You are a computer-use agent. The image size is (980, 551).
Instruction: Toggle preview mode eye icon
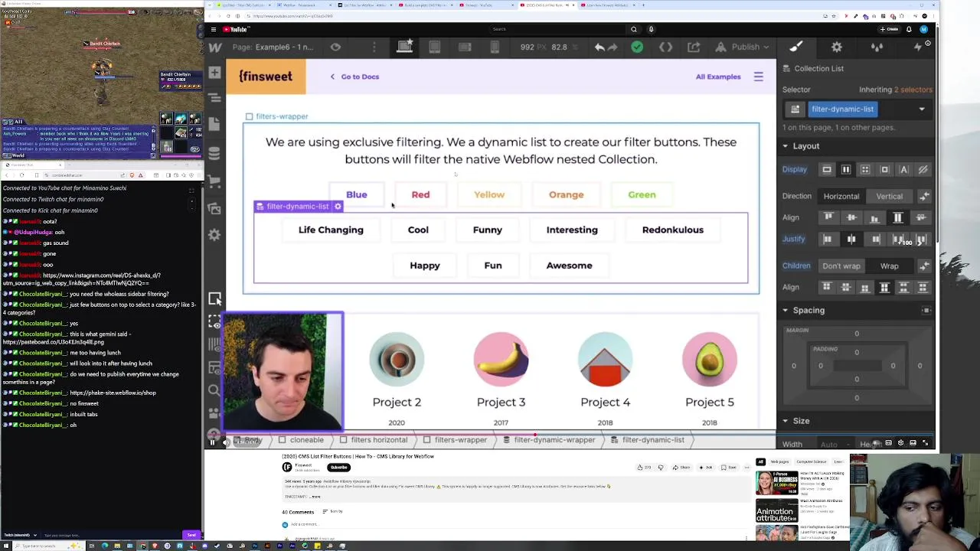[x=335, y=47]
